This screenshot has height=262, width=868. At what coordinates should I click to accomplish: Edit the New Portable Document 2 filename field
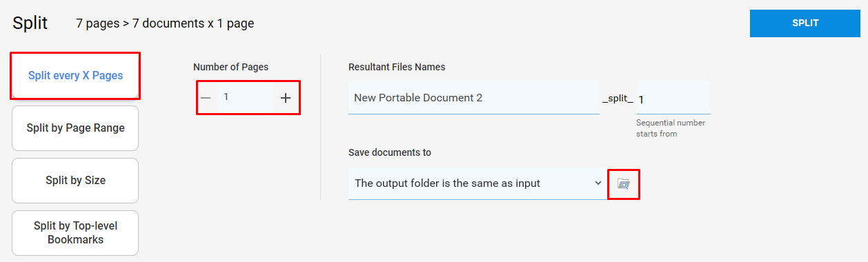tap(474, 98)
